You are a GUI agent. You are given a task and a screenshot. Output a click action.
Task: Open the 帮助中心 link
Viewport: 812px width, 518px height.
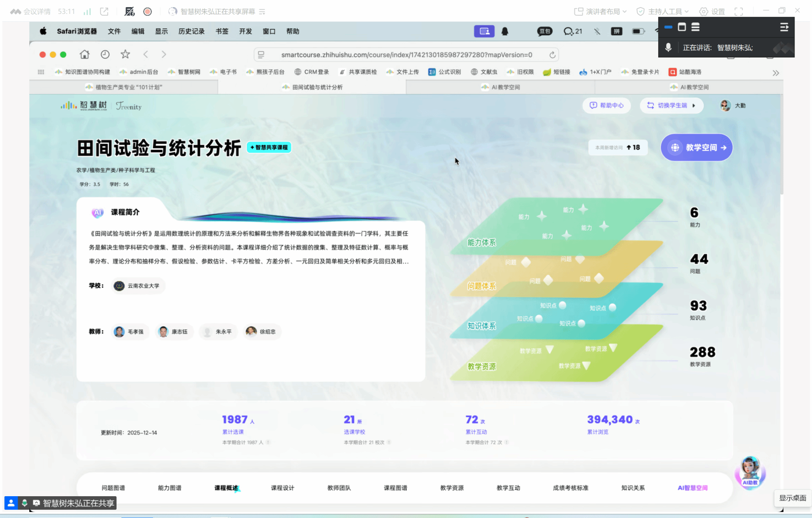click(607, 105)
